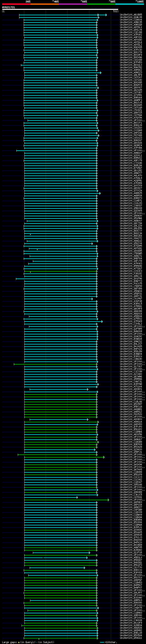Open hit UniRef100_Q7XPR1
Screen dimensions: 146x644
131,95
